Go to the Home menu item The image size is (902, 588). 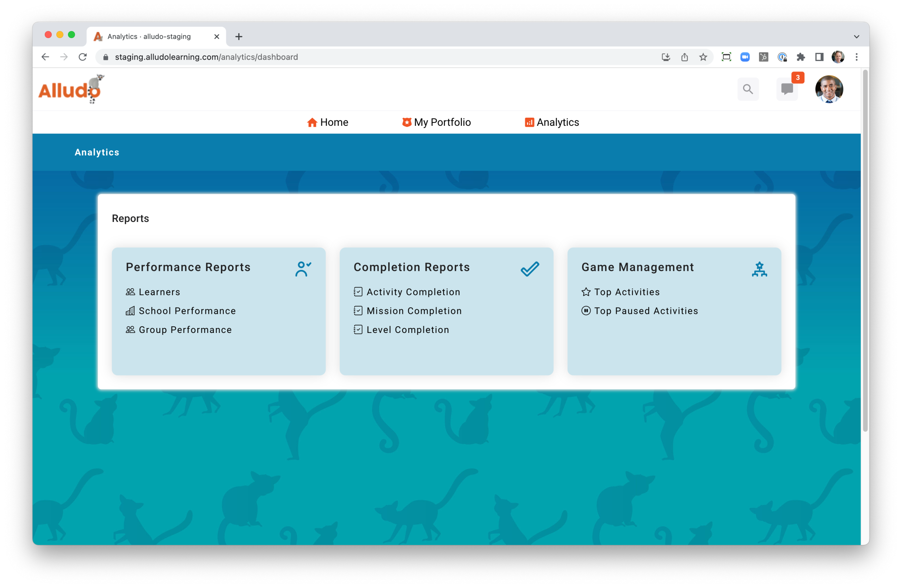(x=327, y=122)
